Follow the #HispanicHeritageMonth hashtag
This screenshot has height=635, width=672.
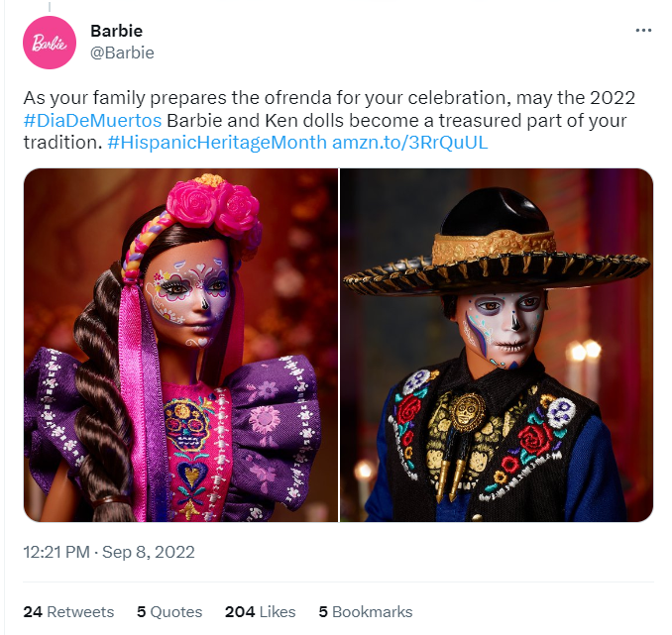point(217,143)
